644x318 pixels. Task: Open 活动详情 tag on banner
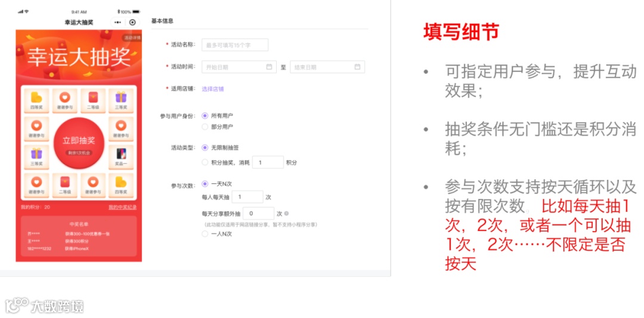coord(132,38)
